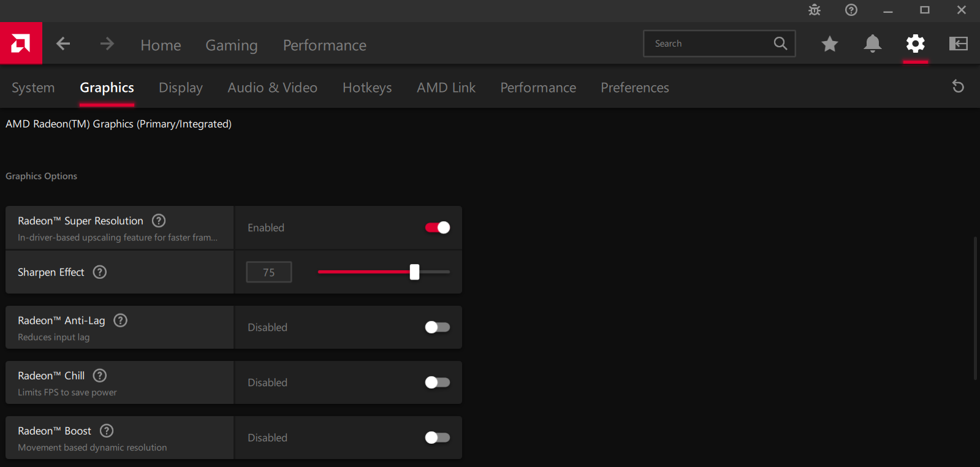This screenshot has height=467, width=980.
Task: Click the AMD logo icon
Action: pyautogui.click(x=21, y=44)
